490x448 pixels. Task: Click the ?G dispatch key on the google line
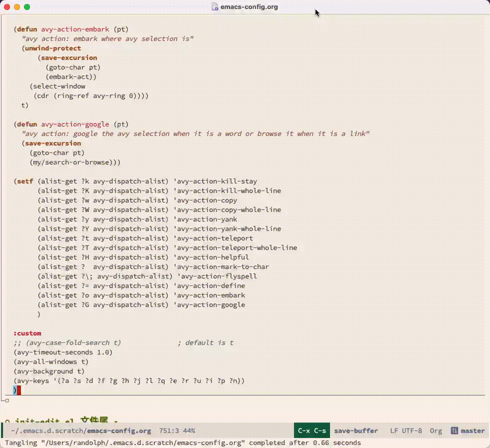85,305
